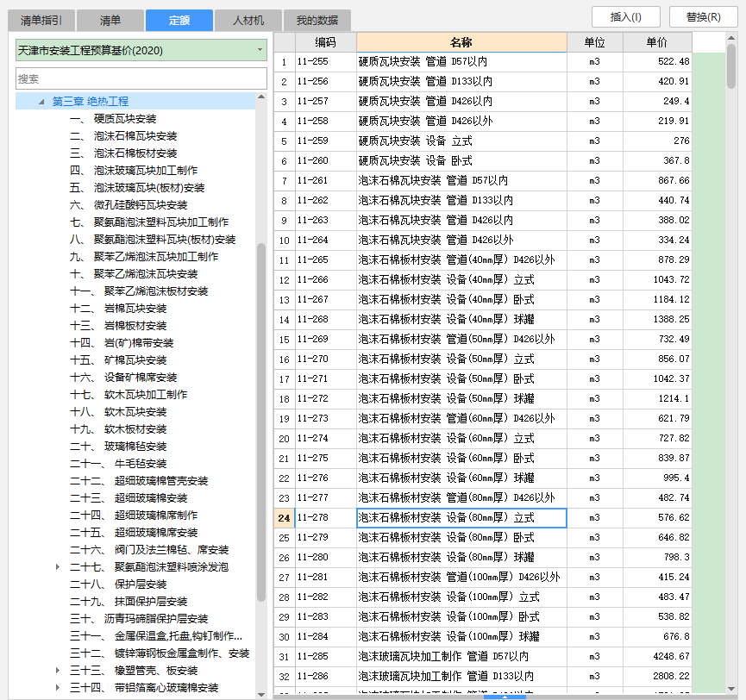Screen dimensions: 746x700
Task: Click the 替换(R) button
Action: click(703, 17)
